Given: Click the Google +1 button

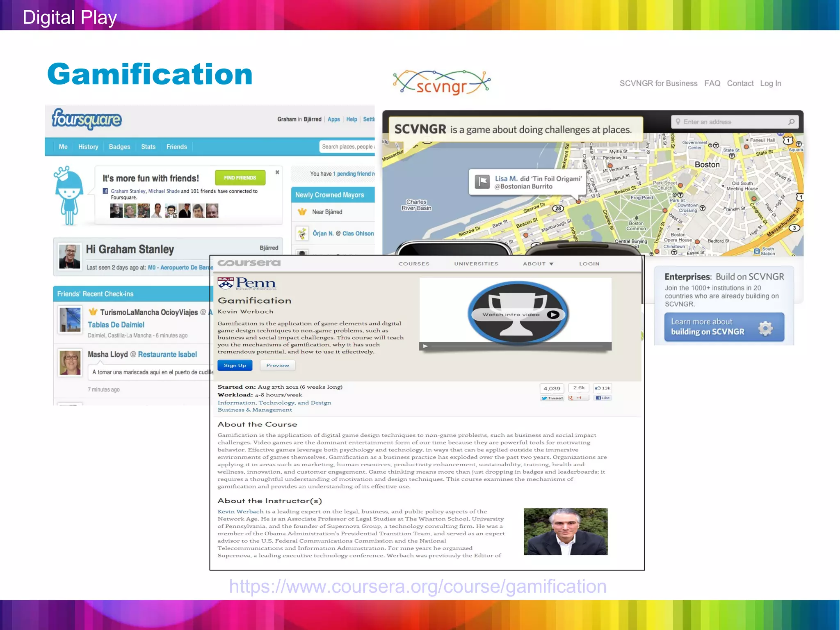Looking at the screenshot, I should point(578,398).
